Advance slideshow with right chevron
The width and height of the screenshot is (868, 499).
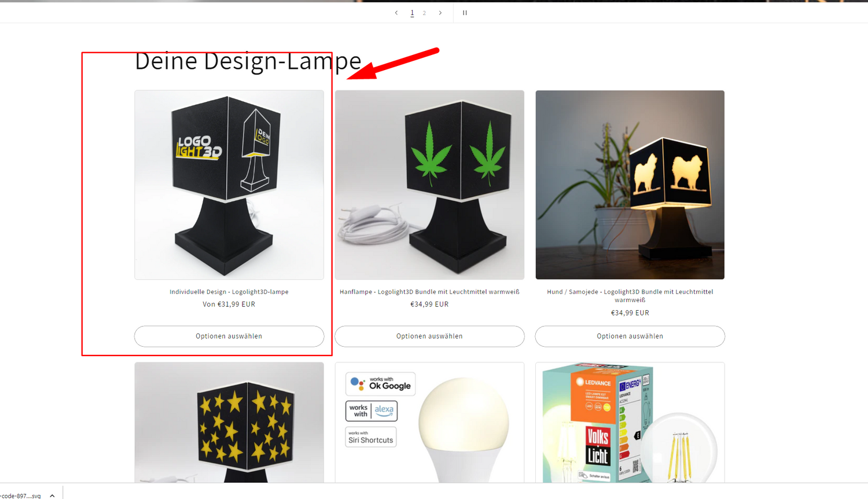pyautogui.click(x=440, y=13)
